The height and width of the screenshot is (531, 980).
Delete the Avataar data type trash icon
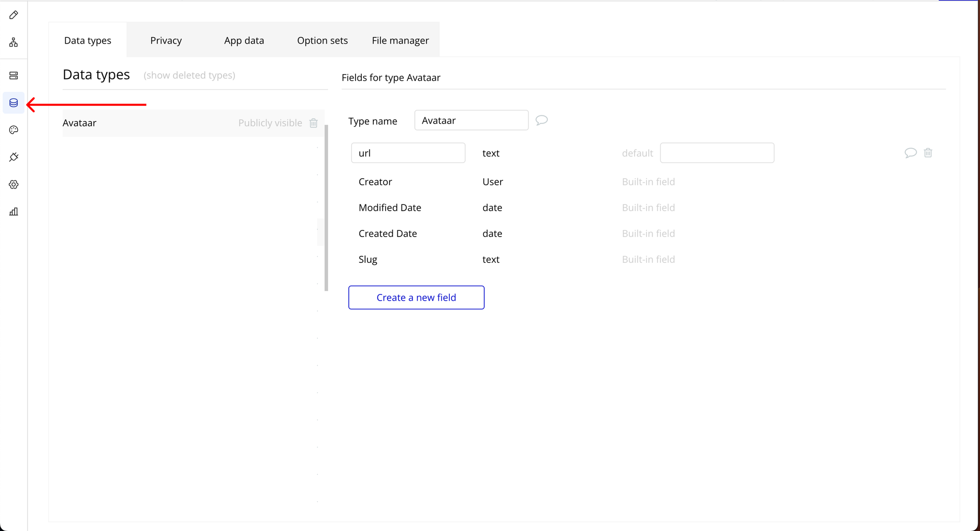(x=313, y=123)
